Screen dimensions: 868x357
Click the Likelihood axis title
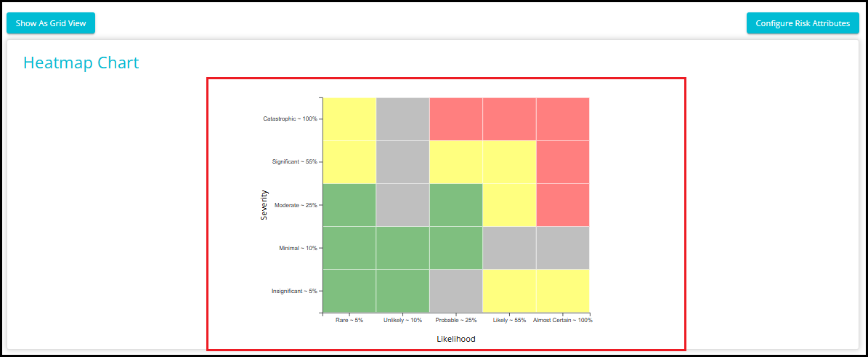(x=455, y=339)
